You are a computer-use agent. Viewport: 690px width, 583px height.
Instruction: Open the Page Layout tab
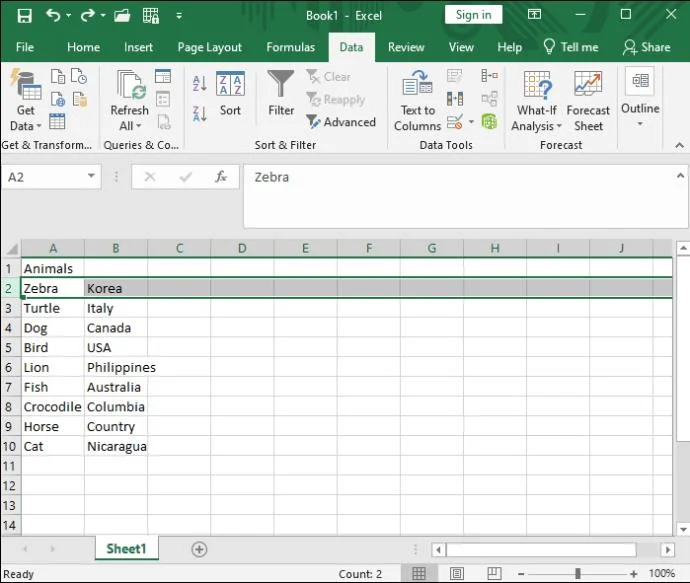pos(209,47)
